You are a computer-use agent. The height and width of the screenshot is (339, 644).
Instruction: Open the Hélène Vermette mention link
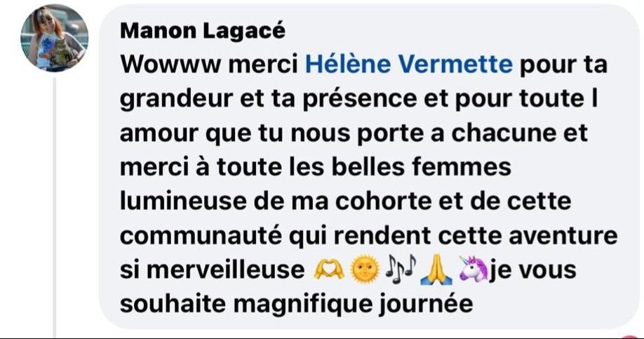409,65
